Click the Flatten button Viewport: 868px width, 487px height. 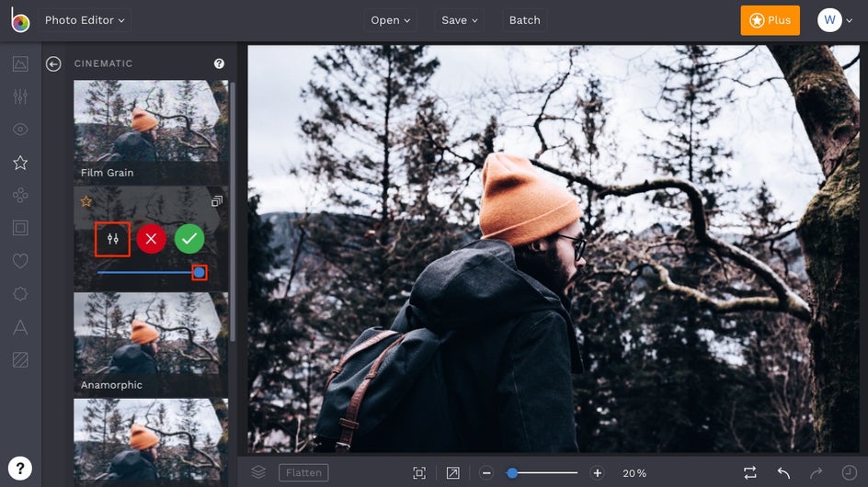(x=303, y=472)
